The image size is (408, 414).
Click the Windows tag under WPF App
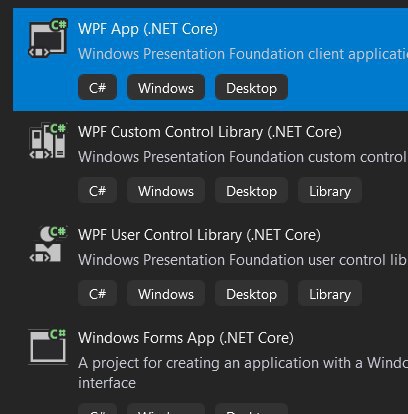(166, 88)
